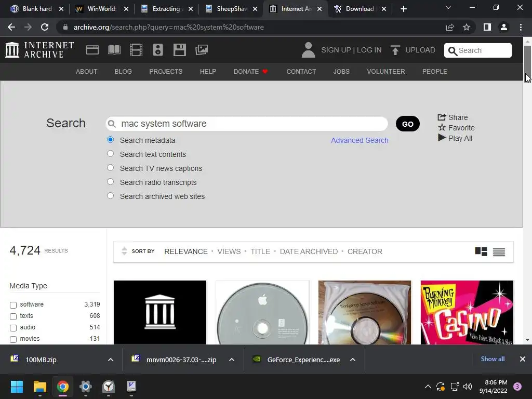Expand options for mnvm0026 zip download

tap(232, 360)
